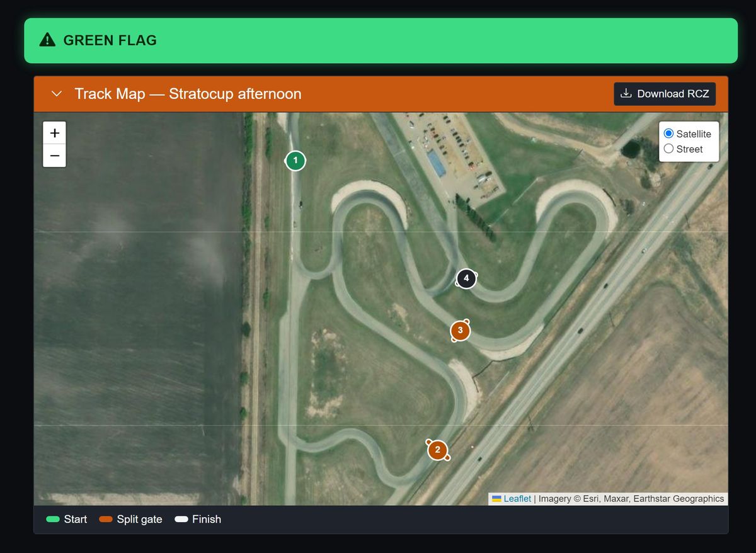Click the Start legend label
The width and height of the screenshot is (756, 553).
pyautogui.click(x=76, y=520)
